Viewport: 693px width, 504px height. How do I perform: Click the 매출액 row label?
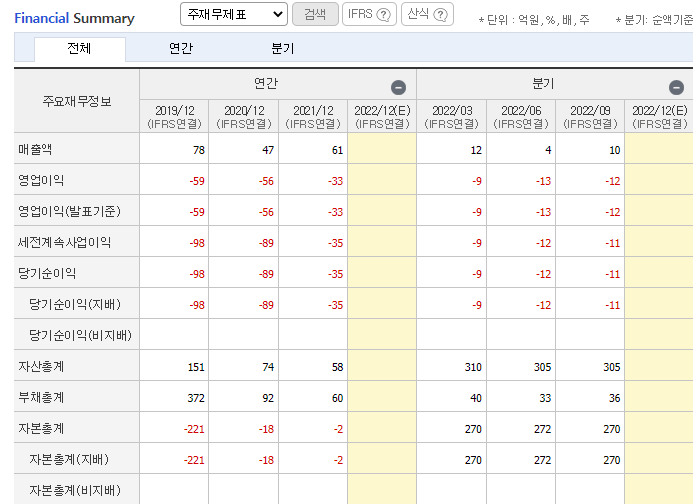coord(35,150)
